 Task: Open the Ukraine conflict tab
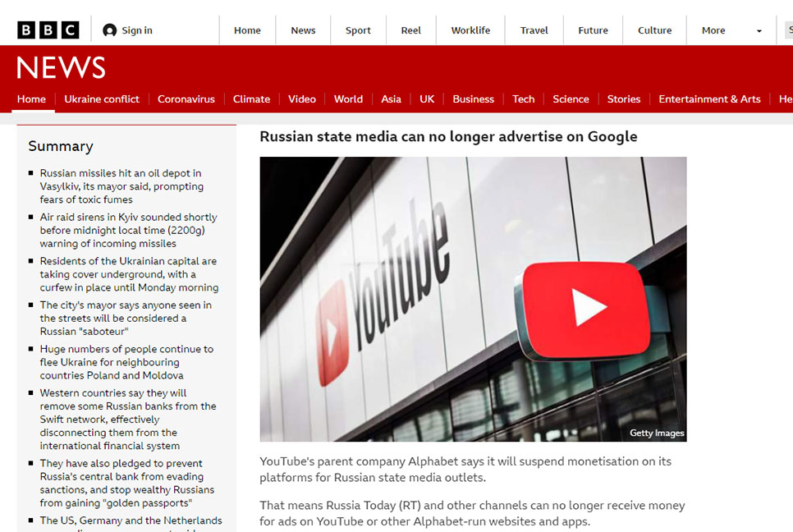(102, 99)
